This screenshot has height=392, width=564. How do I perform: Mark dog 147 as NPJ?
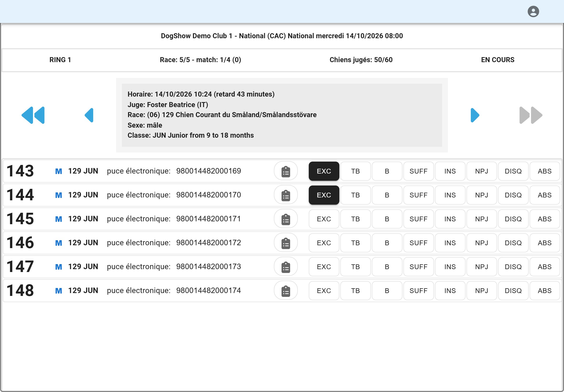coord(482,267)
